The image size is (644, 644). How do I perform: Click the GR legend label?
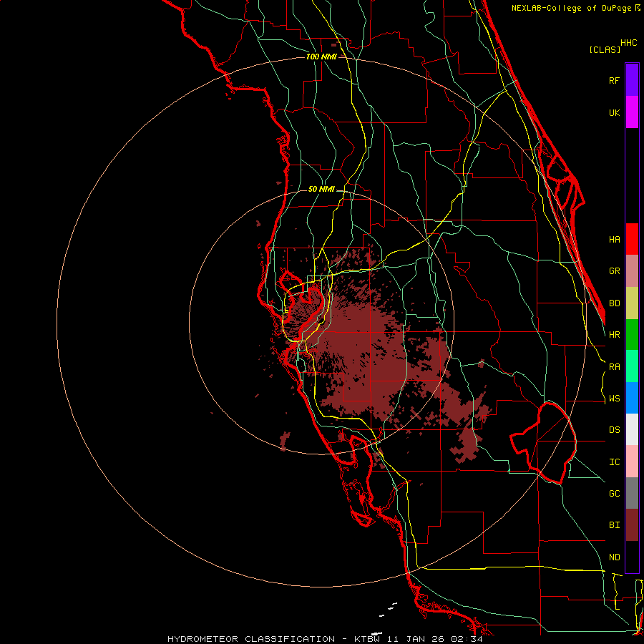tap(614, 271)
